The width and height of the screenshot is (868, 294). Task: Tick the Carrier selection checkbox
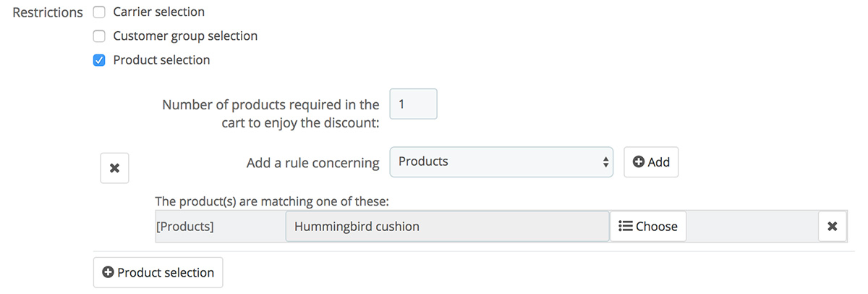point(100,12)
